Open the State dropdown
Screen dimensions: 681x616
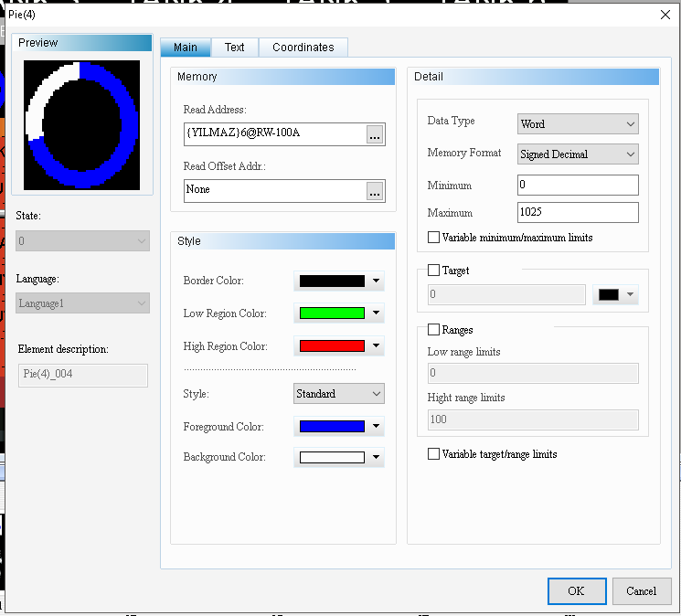tap(82, 241)
